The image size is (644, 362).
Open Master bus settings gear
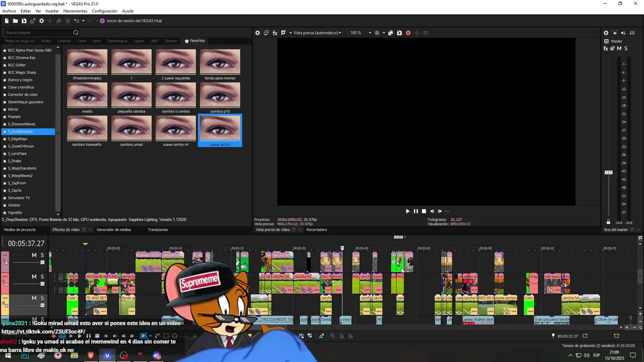point(606,33)
